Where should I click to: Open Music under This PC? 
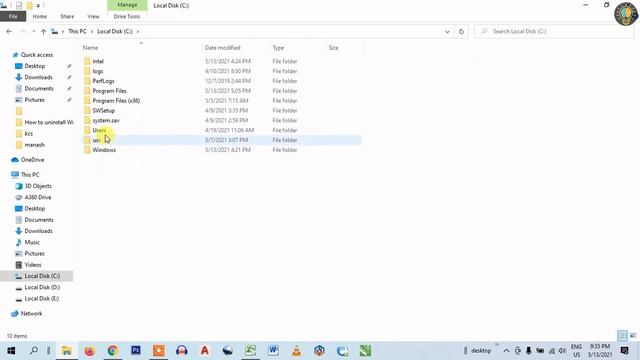pyautogui.click(x=32, y=242)
